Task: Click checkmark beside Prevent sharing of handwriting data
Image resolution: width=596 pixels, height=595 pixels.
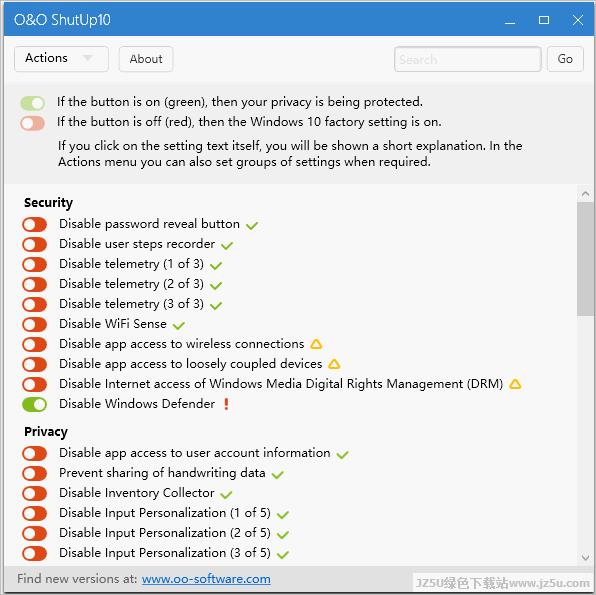Action: coord(277,474)
